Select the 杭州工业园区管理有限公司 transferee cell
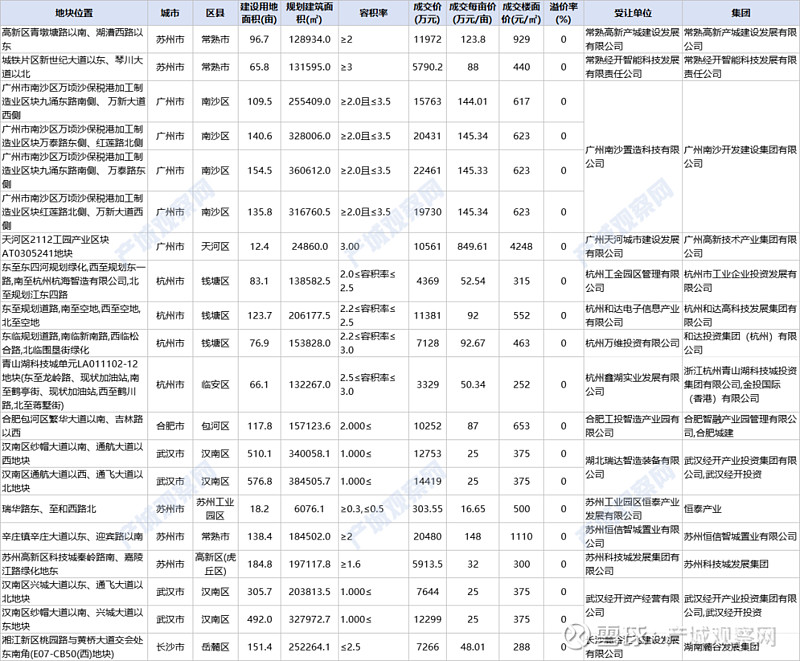This screenshot has width=800, height=661. click(633, 281)
